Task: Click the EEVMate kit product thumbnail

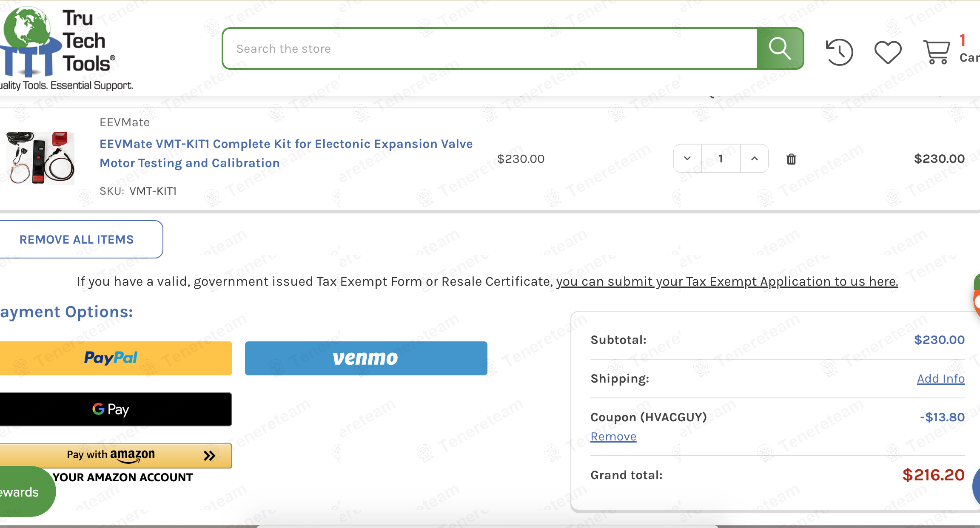Action: [40, 158]
